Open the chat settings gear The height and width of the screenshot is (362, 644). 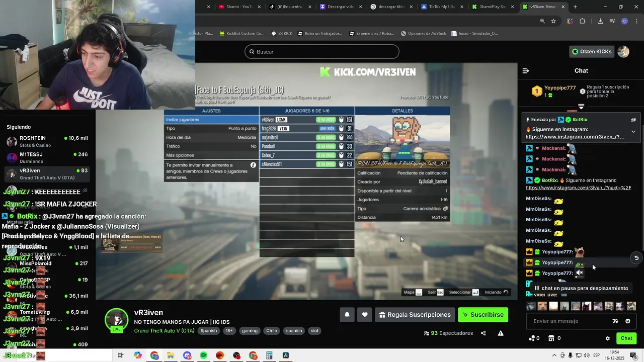[607, 338]
